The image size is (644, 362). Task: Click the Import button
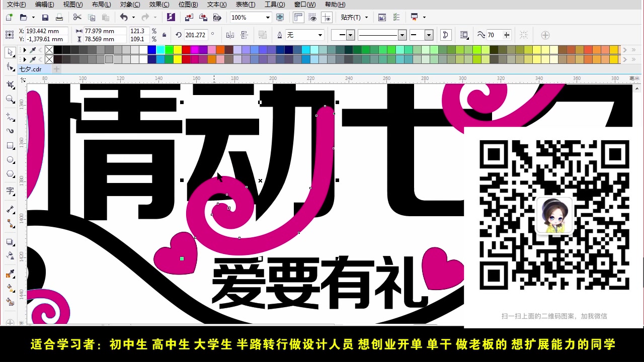[x=189, y=17]
